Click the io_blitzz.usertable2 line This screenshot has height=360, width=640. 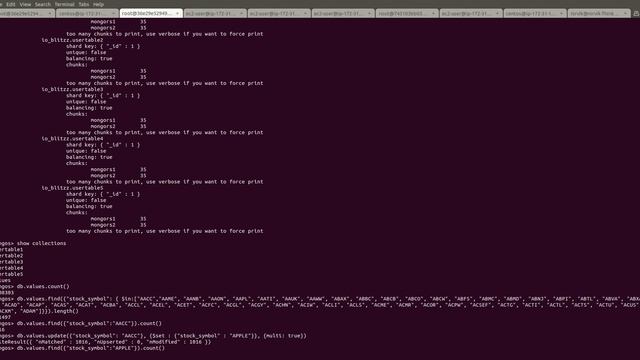(x=72, y=40)
